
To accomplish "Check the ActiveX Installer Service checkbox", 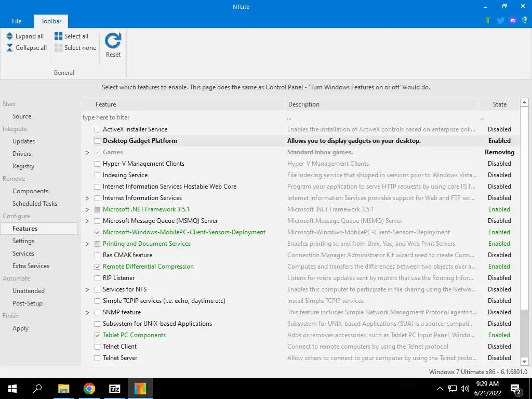I will point(97,129).
